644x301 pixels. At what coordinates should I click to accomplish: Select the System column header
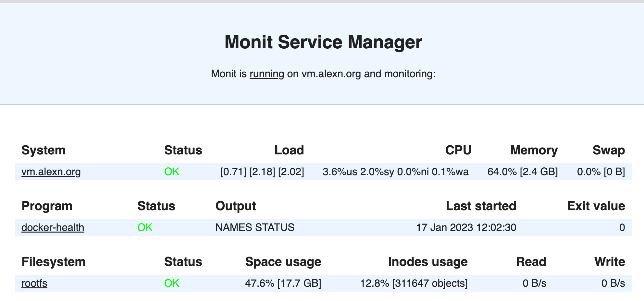43,150
